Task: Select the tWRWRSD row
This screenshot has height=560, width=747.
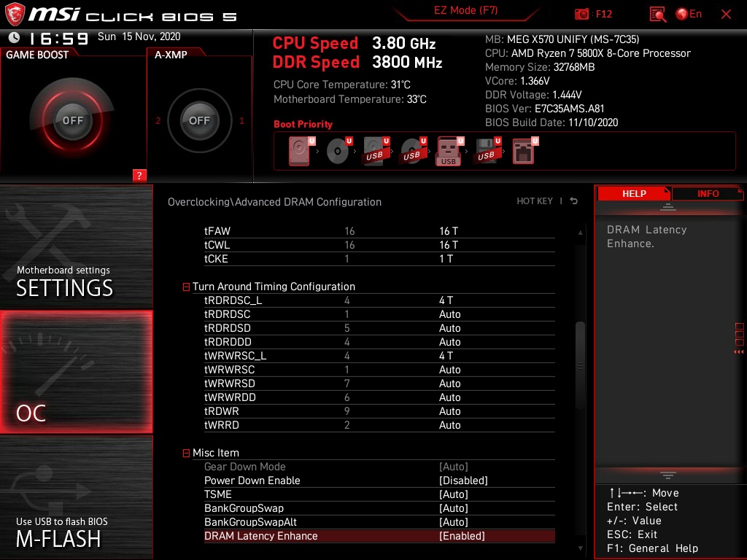Action: [379, 384]
